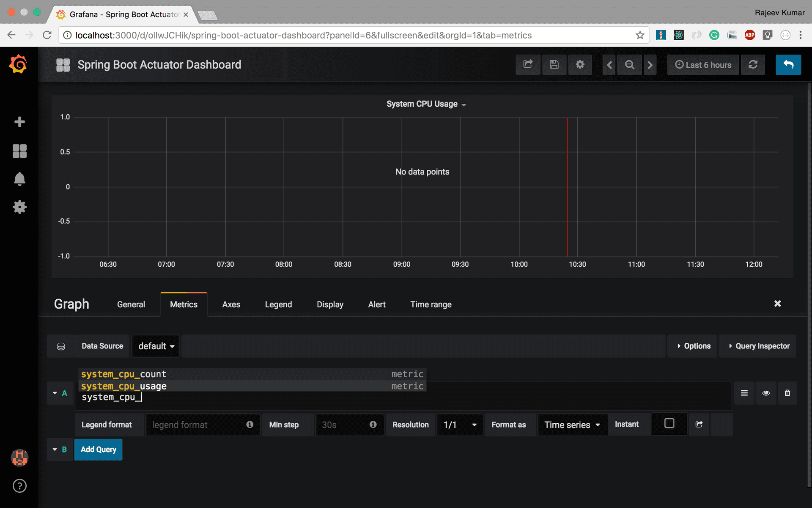Image resolution: width=812 pixels, height=508 pixels.
Task: Zoom out the time range
Action: pyautogui.click(x=629, y=65)
